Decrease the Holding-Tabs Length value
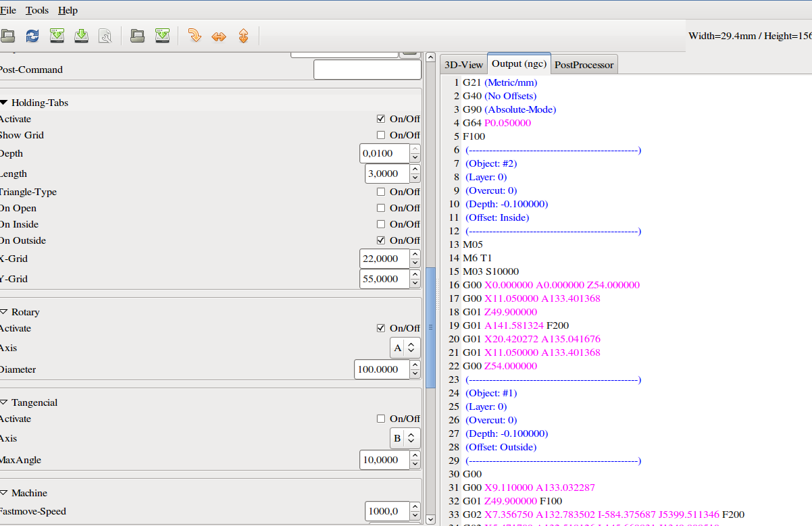This screenshot has height=526, width=812. [415, 178]
